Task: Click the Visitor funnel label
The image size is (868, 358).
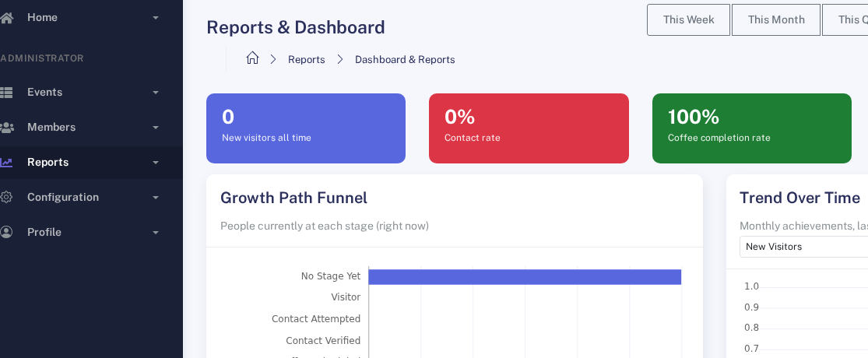Action: pos(346,297)
